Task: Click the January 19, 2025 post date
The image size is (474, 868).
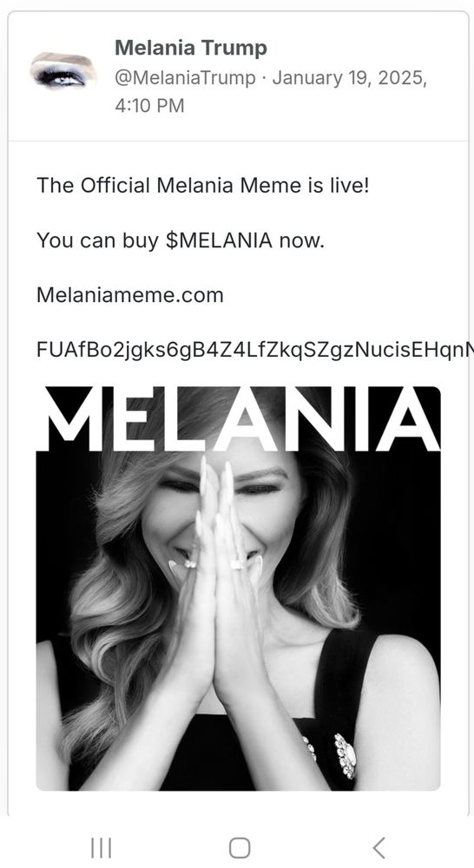Action: point(349,77)
